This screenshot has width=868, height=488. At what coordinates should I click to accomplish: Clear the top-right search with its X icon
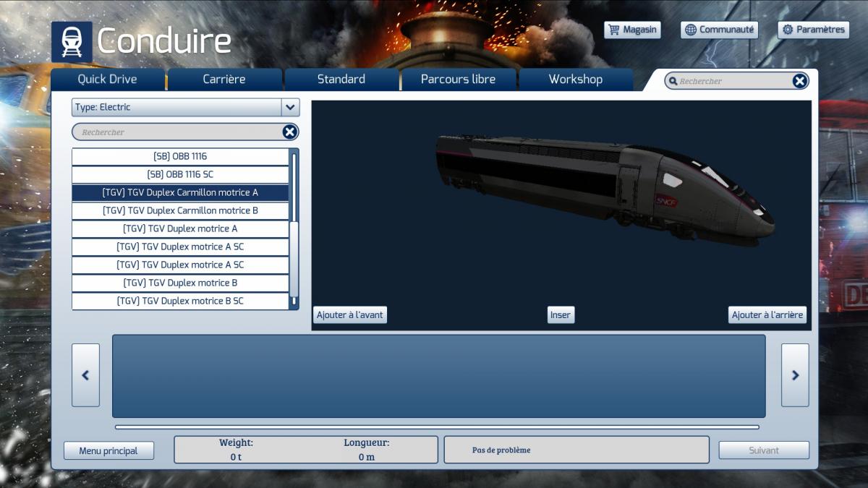[x=799, y=81]
